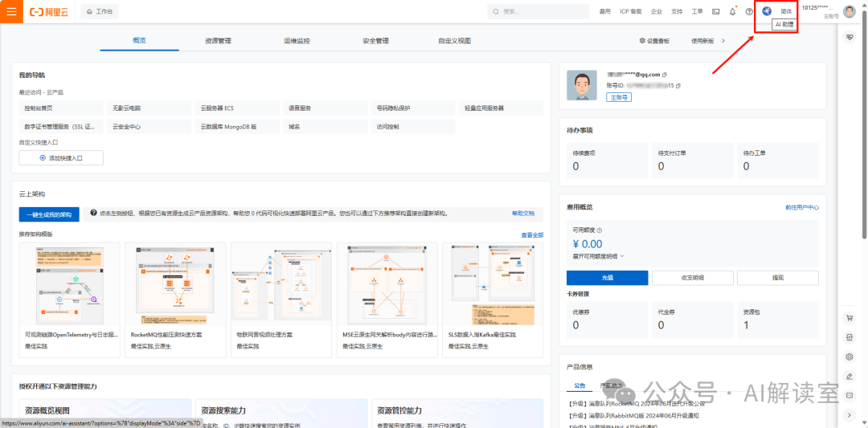Open the SLS数据入湖Kafka最佳实践 template thumbnail
Viewport: 868px width, 428px height.
pos(493,284)
